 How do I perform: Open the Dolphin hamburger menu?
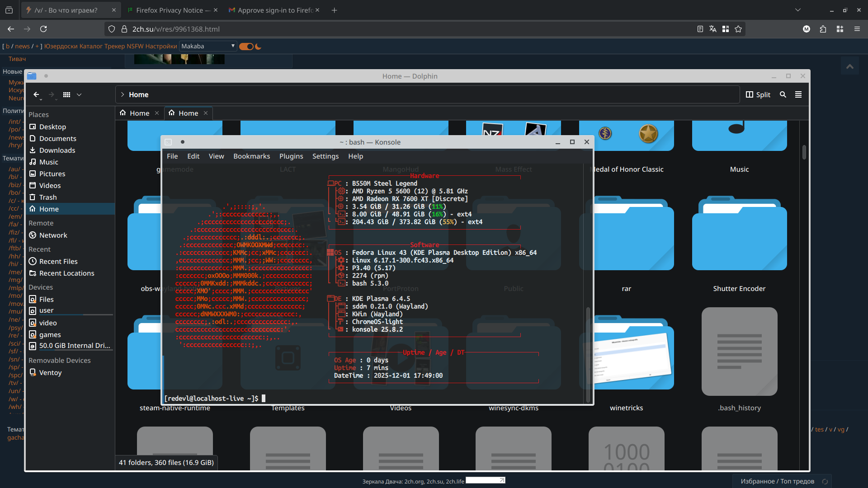click(x=798, y=94)
